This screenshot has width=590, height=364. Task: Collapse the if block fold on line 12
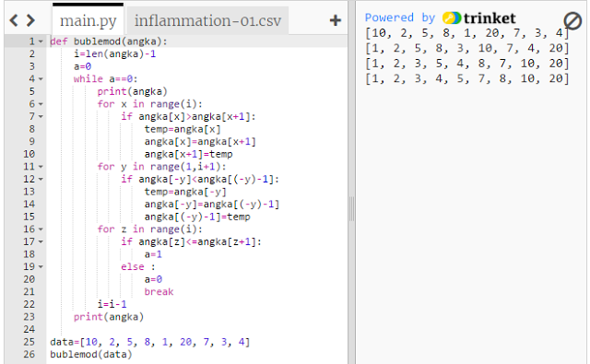(41, 179)
